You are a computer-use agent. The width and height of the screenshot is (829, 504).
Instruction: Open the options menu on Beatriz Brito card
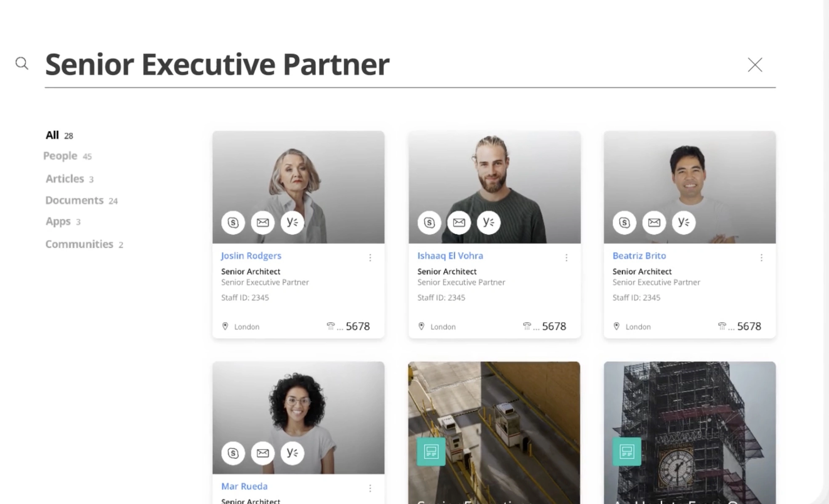point(762,257)
